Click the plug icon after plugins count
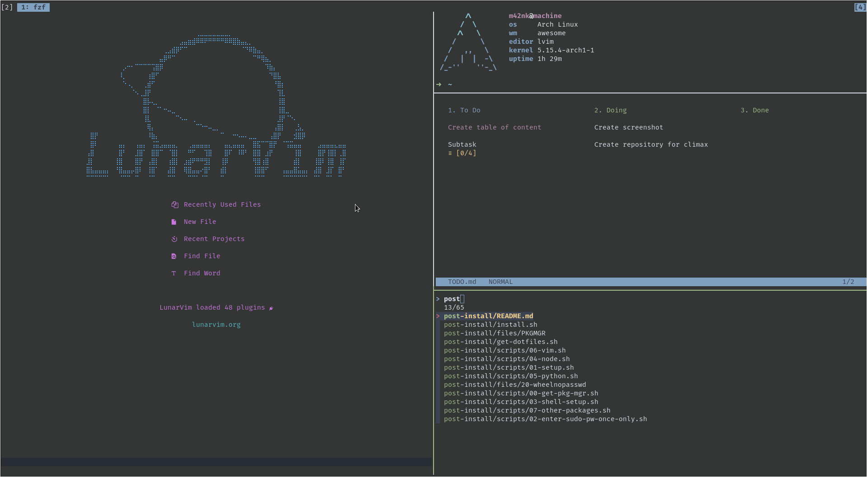Image resolution: width=868 pixels, height=478 pixels. (x=271, y=308)
